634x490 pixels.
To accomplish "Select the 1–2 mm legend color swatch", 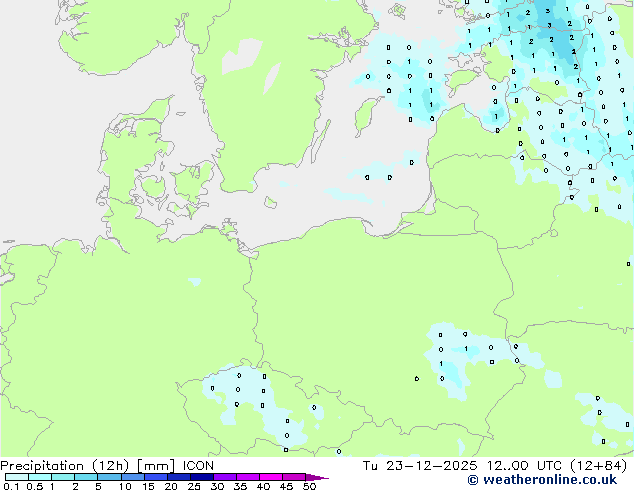I will click(63, 477).
